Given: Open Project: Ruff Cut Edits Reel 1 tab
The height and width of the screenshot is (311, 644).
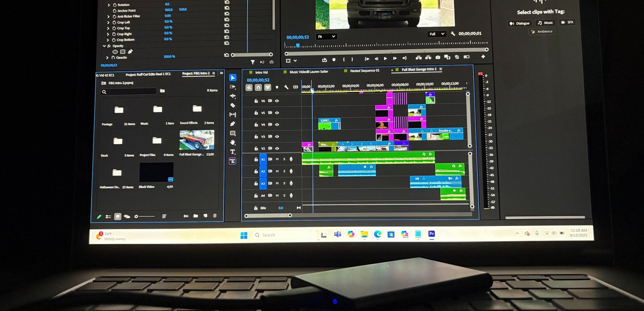Looking at the screenshot, I should tap(148, 74).
